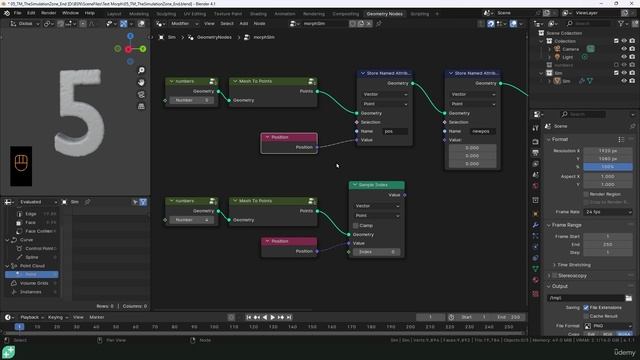Click the frame 1 playhead marker on the timeline

click(x=19, y=327)
